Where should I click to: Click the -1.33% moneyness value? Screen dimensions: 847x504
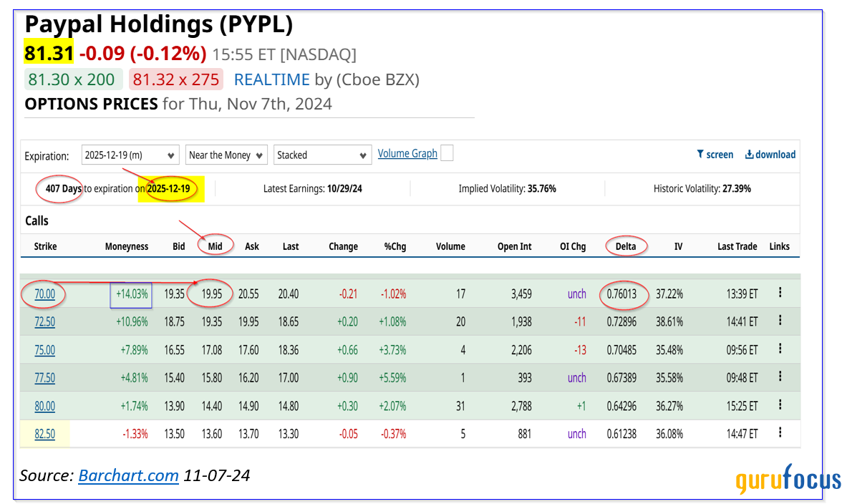click(x=135, y=434)
